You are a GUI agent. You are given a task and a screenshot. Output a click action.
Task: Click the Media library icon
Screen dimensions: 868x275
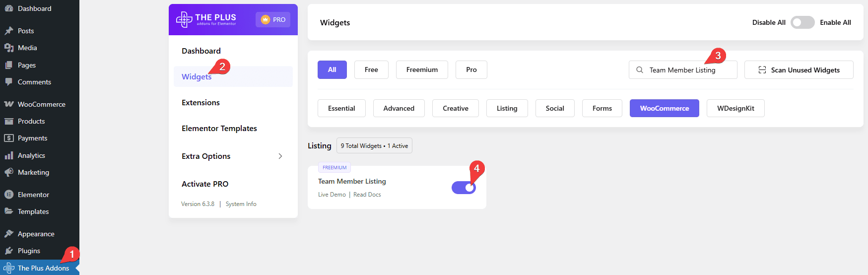click(9, 48)
